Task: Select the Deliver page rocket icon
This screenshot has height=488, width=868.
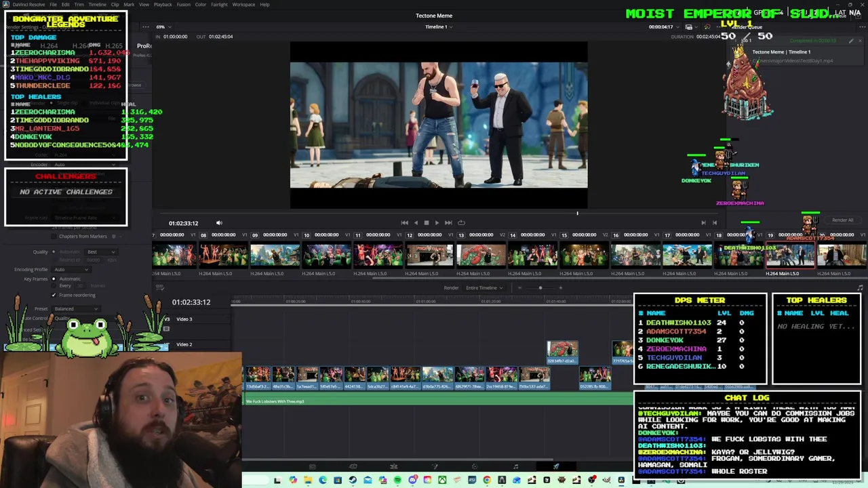Action: [x=556, y=466]
